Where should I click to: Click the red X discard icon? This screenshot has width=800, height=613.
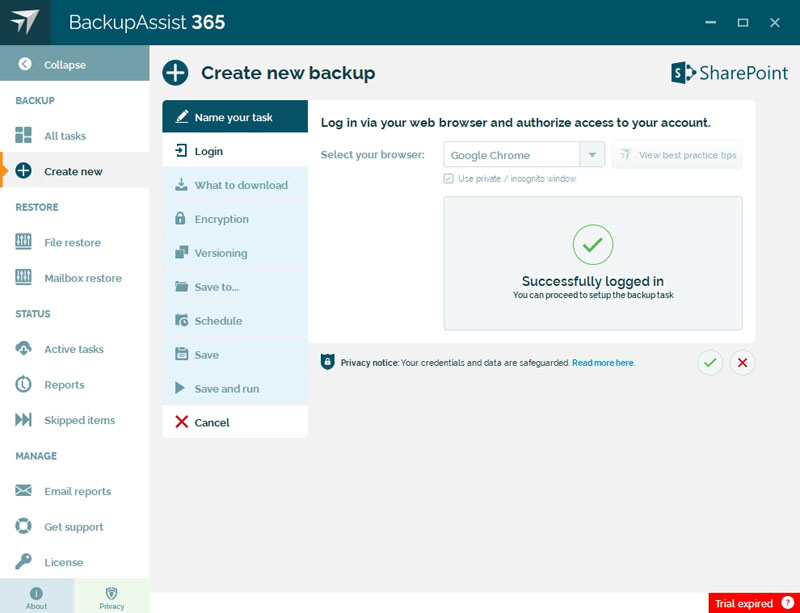pyautogui.click(x=742, y=363)
